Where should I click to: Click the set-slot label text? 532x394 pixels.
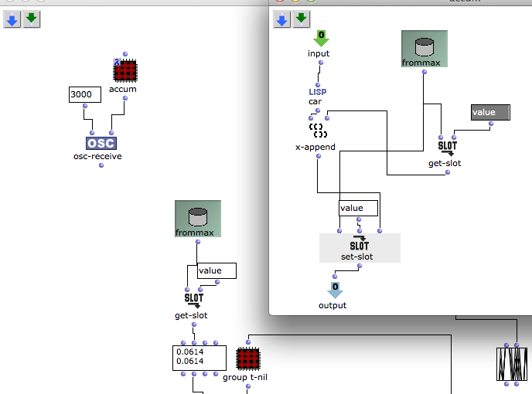(357, 256)
